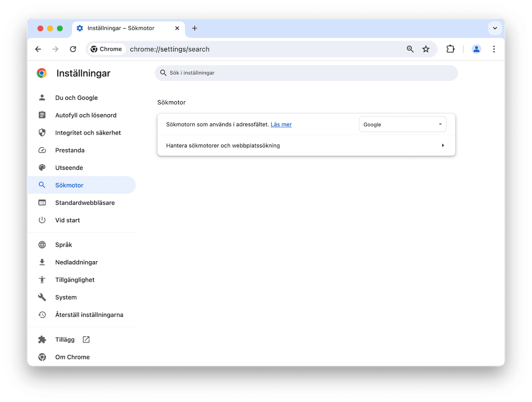The image size is (532, 402).
Task: Click the reload page icon
Action: (73, 49)
